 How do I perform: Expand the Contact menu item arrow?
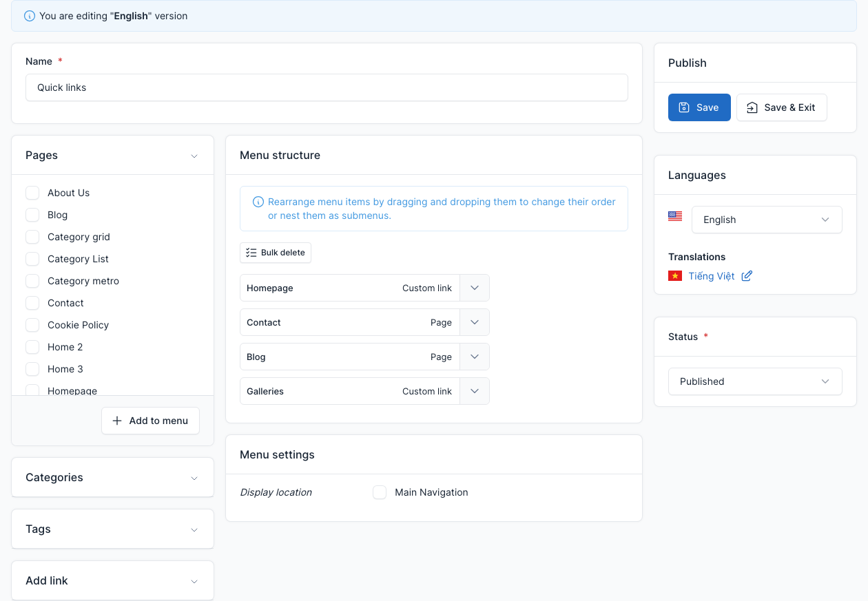475,322
